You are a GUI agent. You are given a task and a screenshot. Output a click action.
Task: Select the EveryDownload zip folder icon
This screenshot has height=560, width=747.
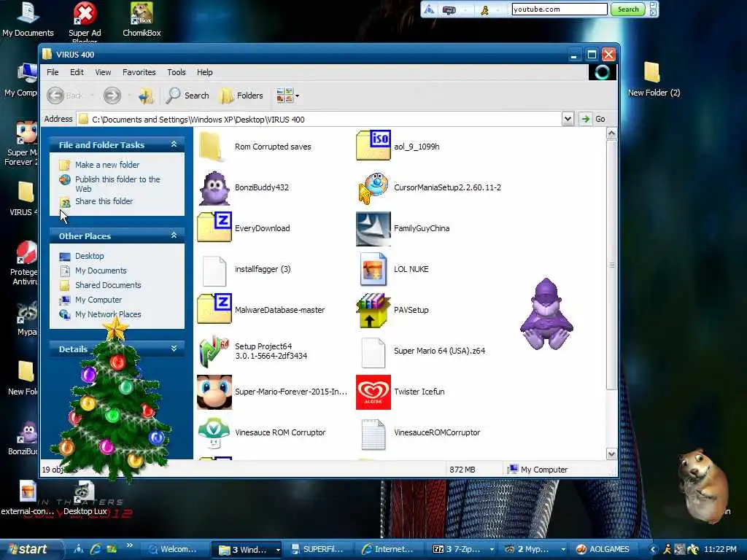point(214,227)
